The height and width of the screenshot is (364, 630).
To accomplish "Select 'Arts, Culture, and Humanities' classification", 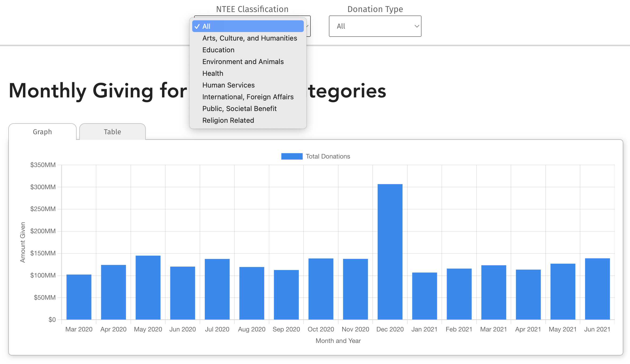I will tap(249, 38).
